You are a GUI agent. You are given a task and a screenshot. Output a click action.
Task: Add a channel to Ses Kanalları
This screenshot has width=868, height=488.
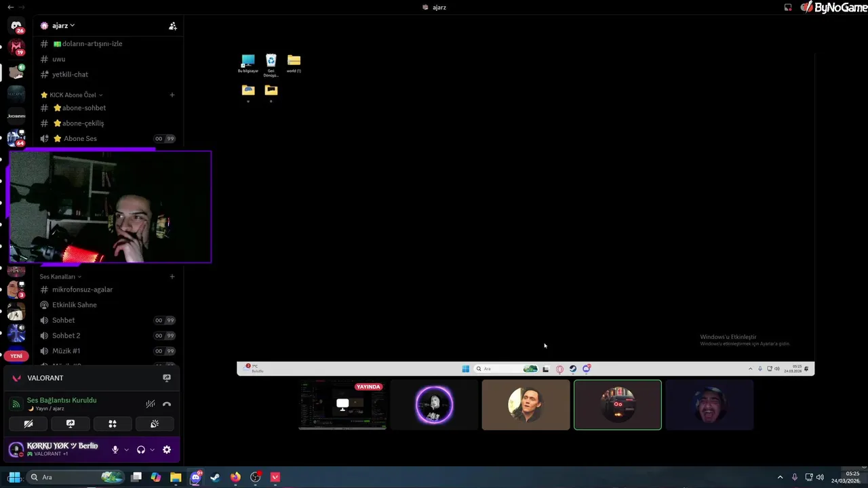point(172,277)
